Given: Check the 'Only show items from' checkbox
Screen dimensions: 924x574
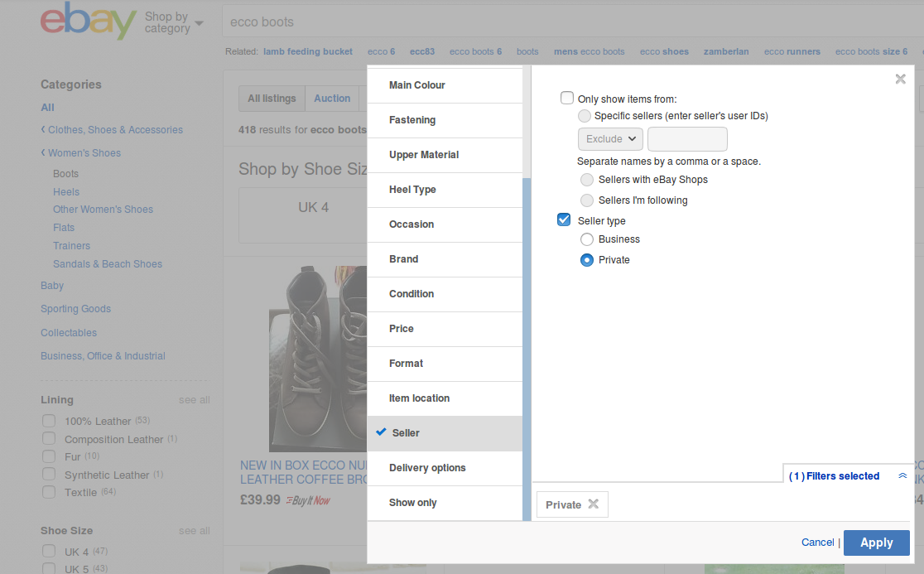Looking at the screenshot, I should [x=567, y=98].
